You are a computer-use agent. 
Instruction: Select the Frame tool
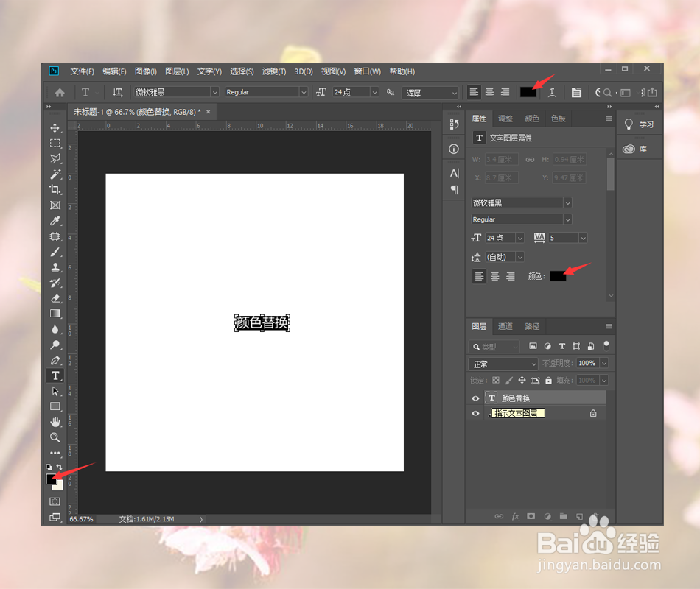click(55, 205)
